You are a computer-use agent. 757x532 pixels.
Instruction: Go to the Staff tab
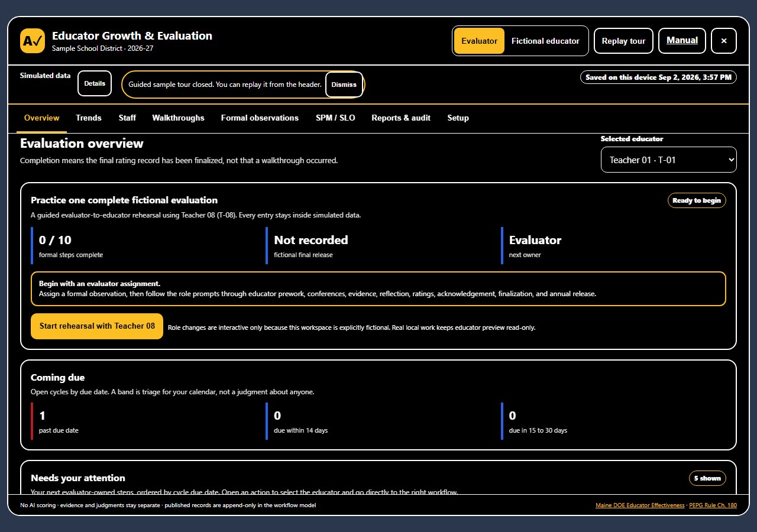point(127,118)
